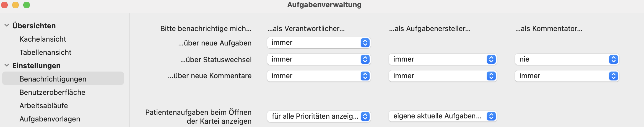Open Benutzeroberfläche settings

pyautogui.click(x=52, y=92)
